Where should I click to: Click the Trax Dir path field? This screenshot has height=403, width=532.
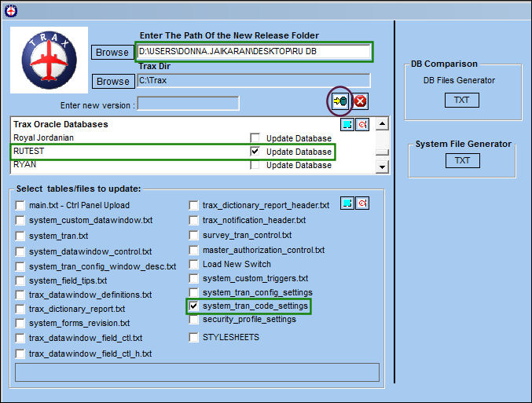tap(254, 81)
